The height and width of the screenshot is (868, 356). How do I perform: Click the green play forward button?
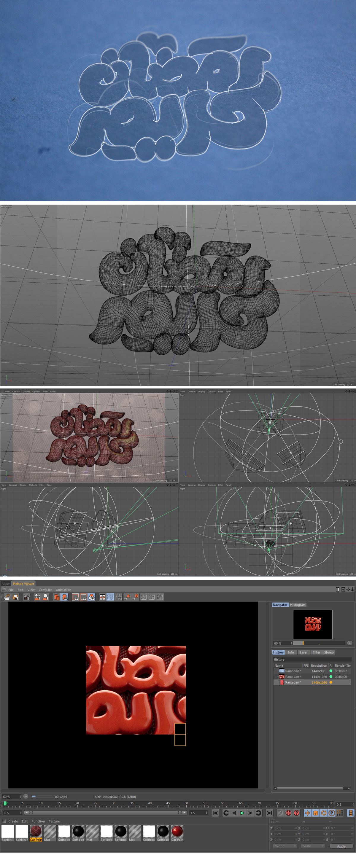click(x=242, y=813)
